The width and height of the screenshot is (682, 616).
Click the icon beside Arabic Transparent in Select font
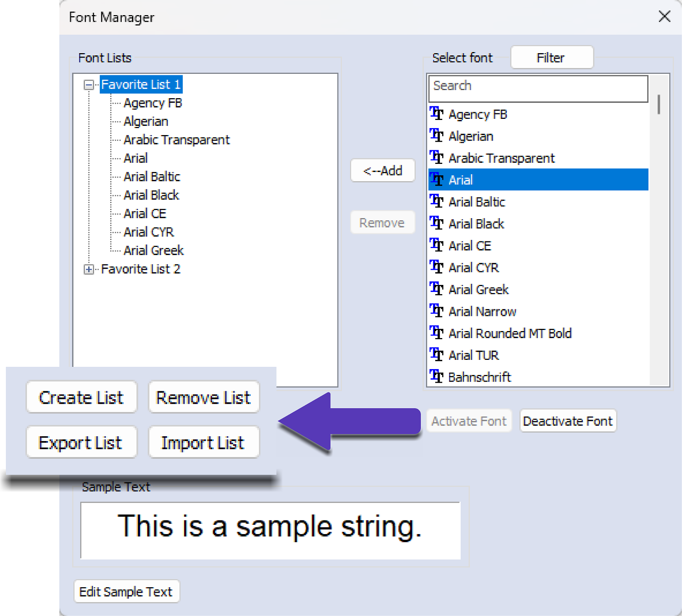[436, 158]
